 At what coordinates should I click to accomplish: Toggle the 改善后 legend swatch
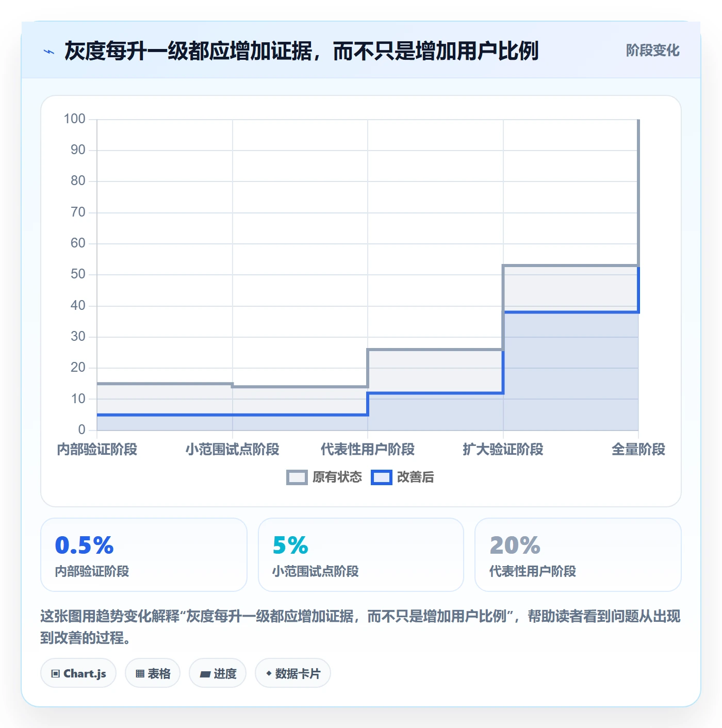[x=382, y=477]
